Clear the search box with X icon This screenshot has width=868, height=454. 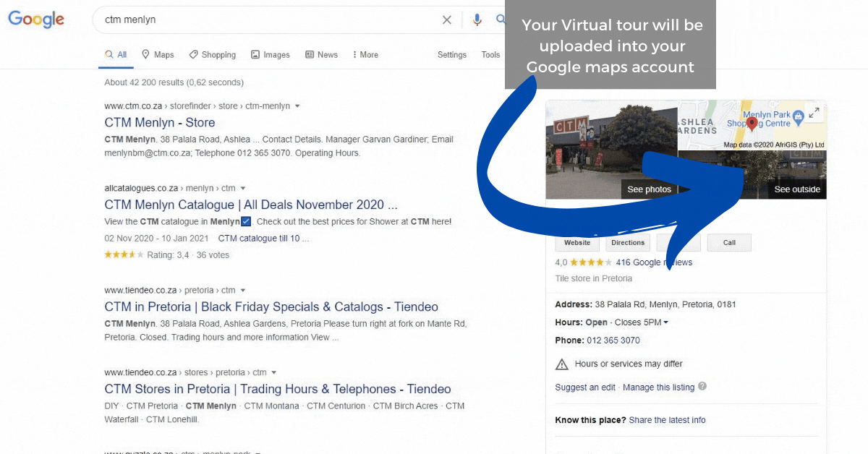point(448,20)
